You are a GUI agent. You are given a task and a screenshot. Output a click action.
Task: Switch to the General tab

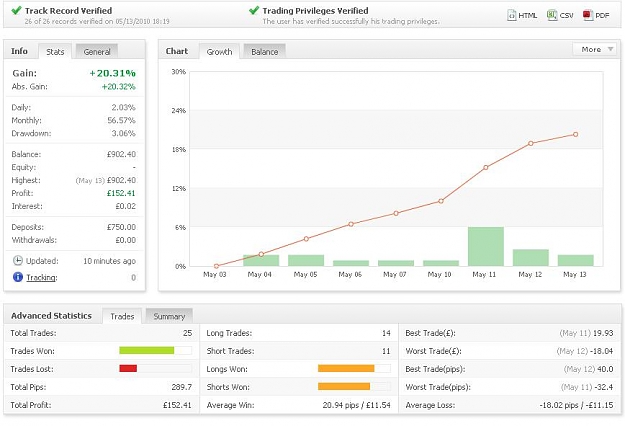pyautogui.click(x=97, y=52)
